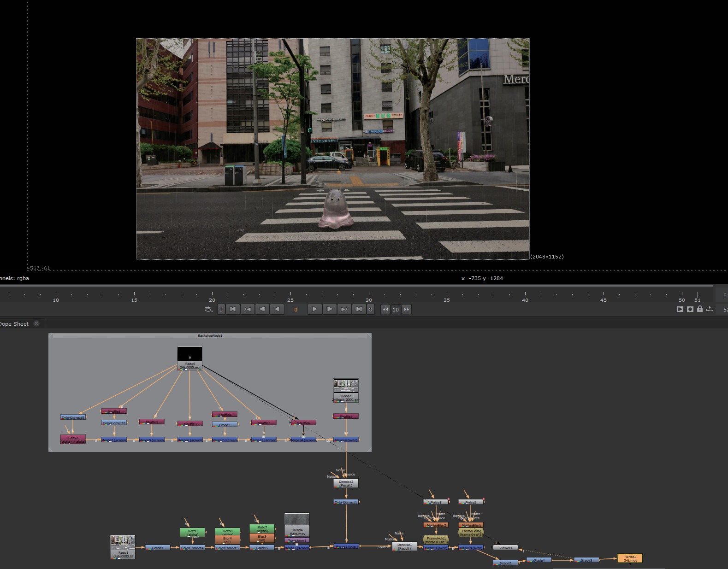Click the current frame number field

point(296,310)
